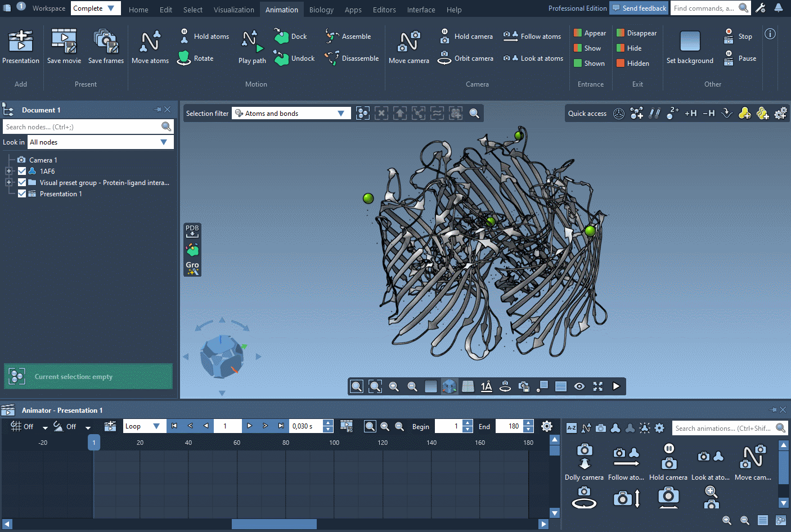Uncheck the 1AF6 node checkbox
The width and height of the screenshot is (791, 532).
(21, 171)
